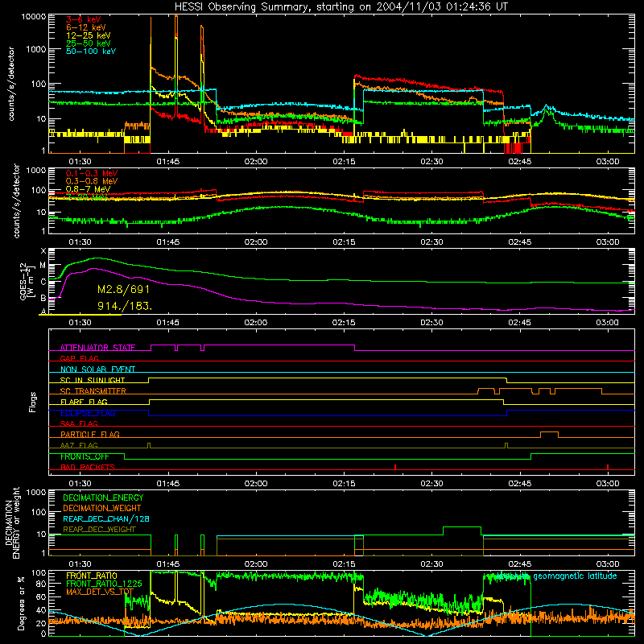Click the Degrees or % axis title
This screenshot has width=644, height=644.
21,604
